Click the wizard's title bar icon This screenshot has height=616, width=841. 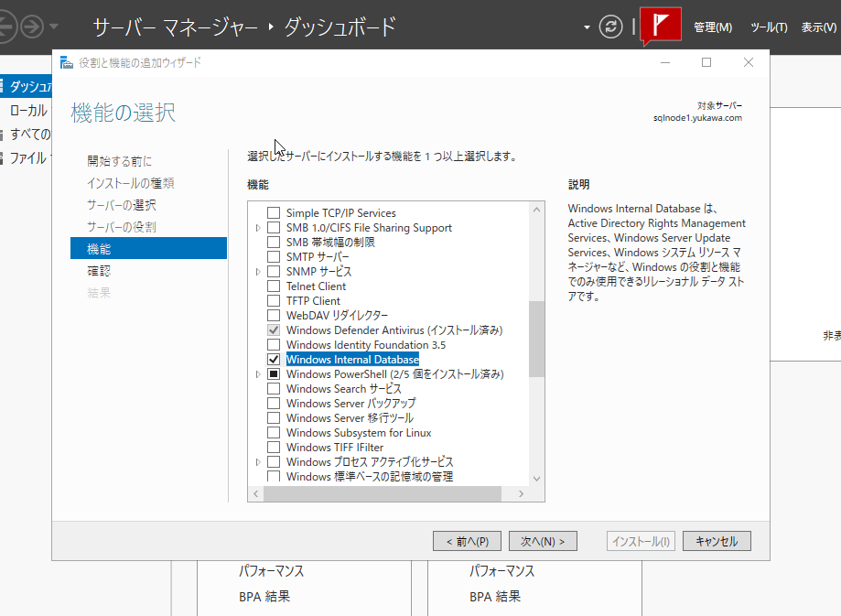[64, 62]
